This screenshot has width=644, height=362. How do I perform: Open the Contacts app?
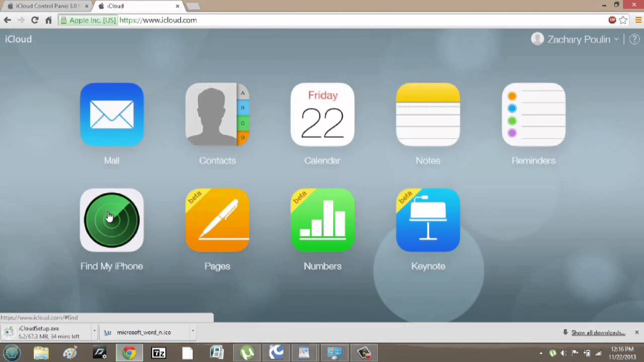point(217,115)
